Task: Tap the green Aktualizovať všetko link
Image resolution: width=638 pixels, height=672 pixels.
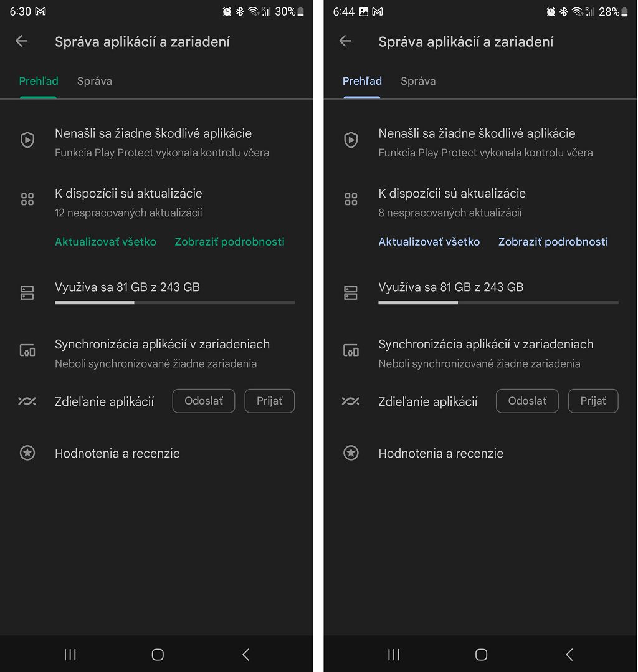Action: tap(105, 242)
